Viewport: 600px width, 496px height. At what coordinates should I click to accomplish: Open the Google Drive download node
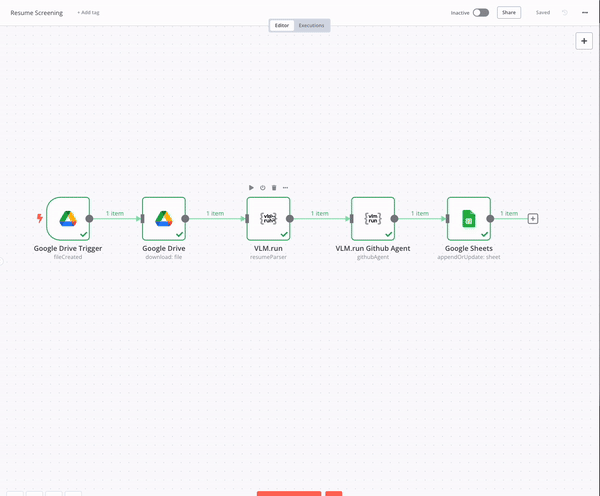tap(164, 219)
